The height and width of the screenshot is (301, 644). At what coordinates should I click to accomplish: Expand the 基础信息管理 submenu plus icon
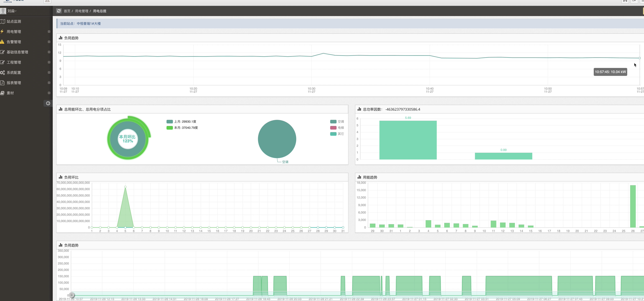(x=49, y=52)
